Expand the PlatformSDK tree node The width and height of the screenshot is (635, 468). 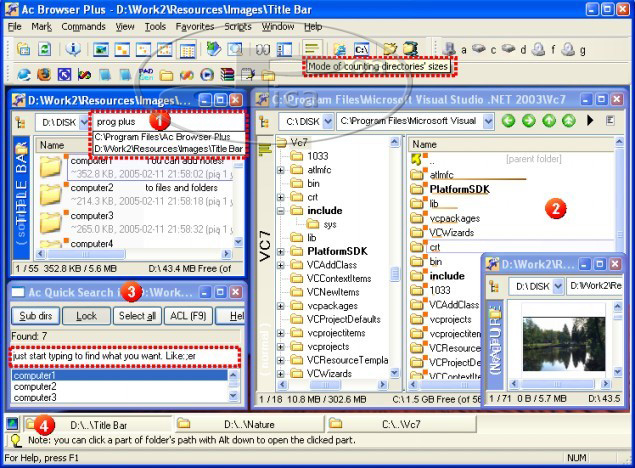coord(282,252)
